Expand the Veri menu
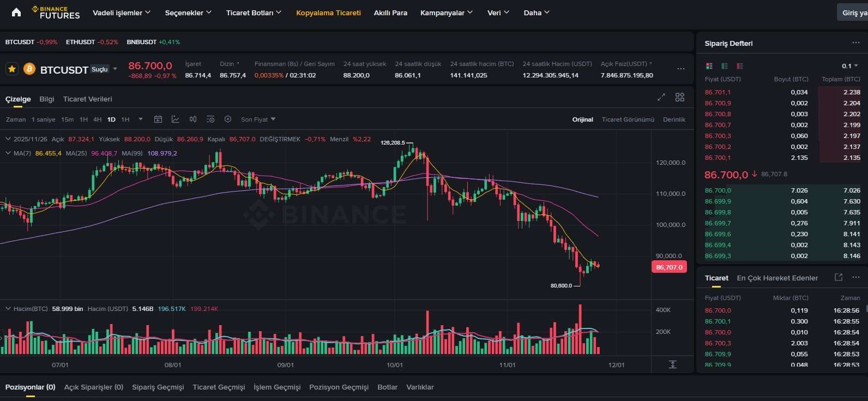Viewport: 868px width, 401px height. coord(498,13)
